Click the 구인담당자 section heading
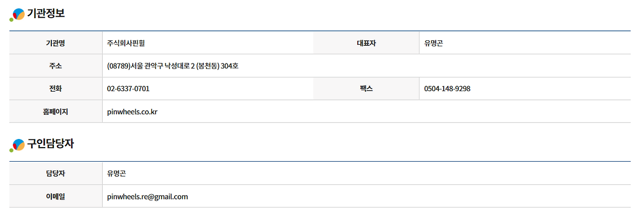The width and height of the screenshot is (644, 213). tap(50, 144)
